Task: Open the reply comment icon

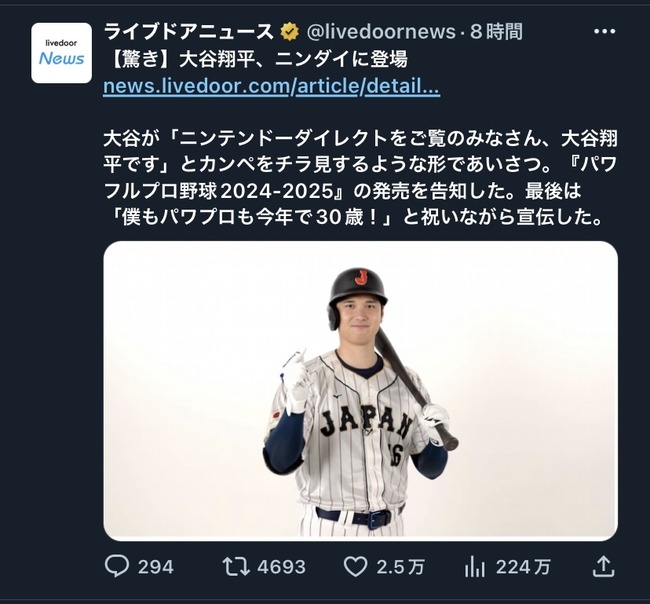Action: tap(117, 566)
